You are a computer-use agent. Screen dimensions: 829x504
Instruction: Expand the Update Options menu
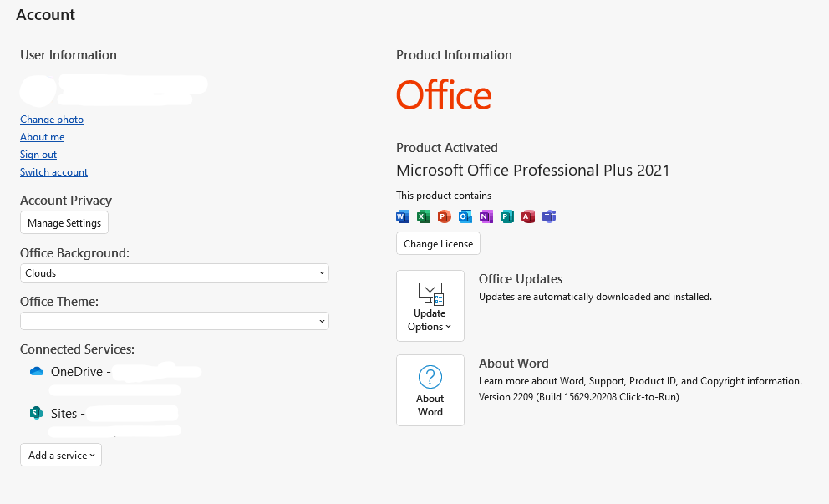click(x=430, y=306)
